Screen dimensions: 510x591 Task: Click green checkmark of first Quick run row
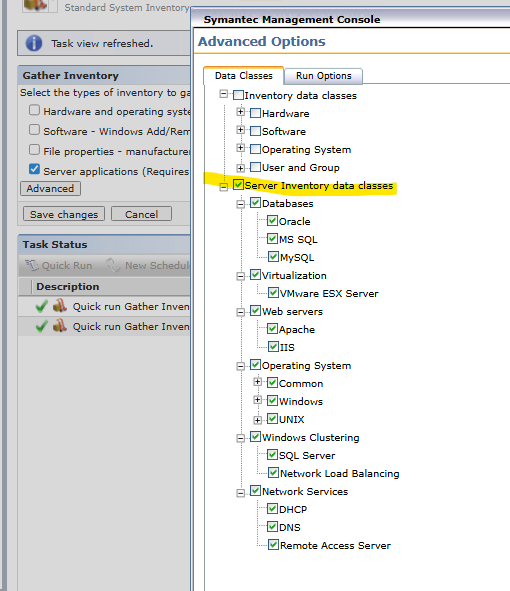pyautogui.click(x=41, y=306)
